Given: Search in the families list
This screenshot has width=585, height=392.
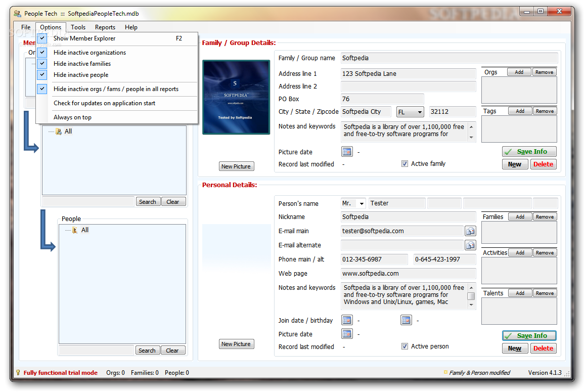Looking at the screenshot, I should pyautogui.click(x=148, y=202).
